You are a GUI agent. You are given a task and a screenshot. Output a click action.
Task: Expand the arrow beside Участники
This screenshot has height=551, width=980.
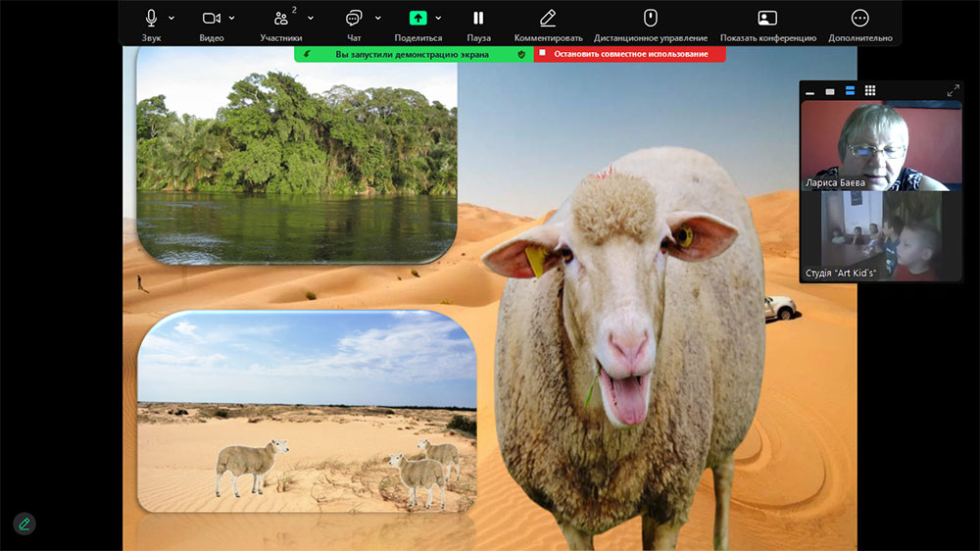311,18
